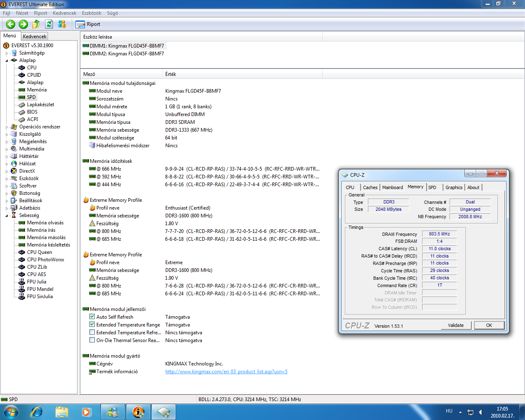Open the kingmax.com product link
525x420 pixels.
tap(226, 372)
